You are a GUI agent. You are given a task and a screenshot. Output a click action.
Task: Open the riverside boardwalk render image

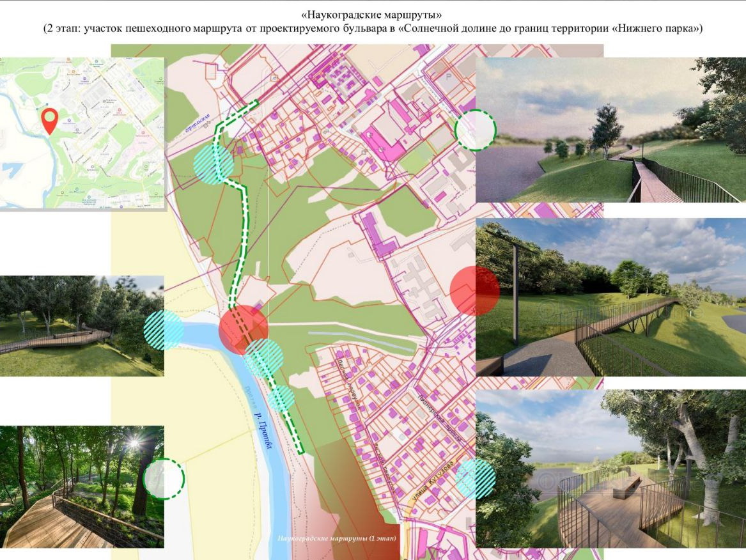pos(610,130)
